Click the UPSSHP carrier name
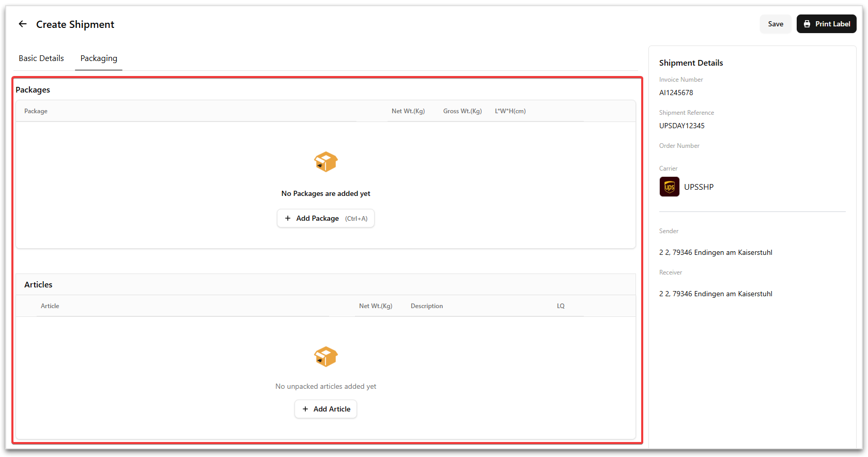This screenshot has height=457, width=868. (699, 187)
